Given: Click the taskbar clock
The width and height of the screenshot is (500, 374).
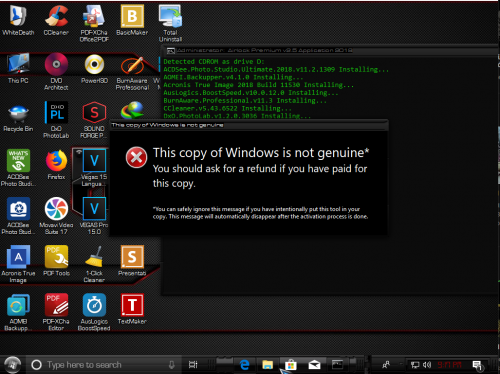Looking at the screenshot, I should [450, 365].
